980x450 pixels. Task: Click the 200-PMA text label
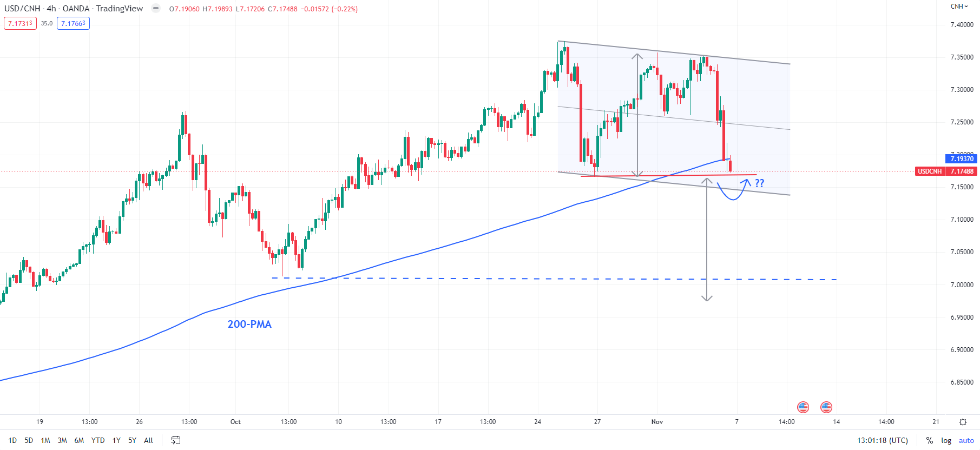pyautogui.click(x=249, y=324)
